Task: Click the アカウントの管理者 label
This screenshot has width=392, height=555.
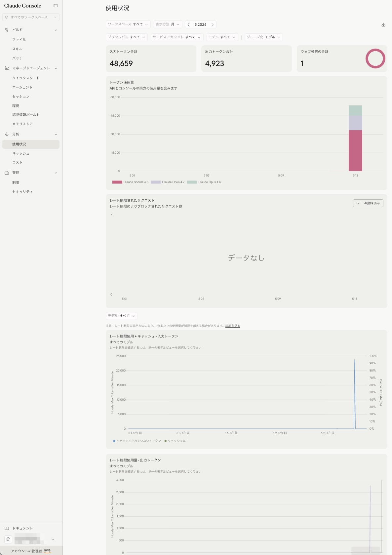Action: click(26, 551)
